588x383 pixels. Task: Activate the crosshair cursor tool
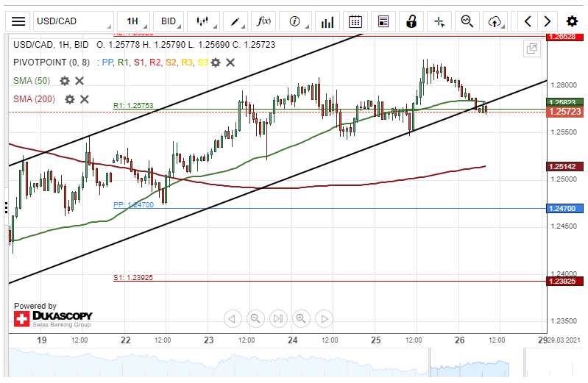(439, 21)
